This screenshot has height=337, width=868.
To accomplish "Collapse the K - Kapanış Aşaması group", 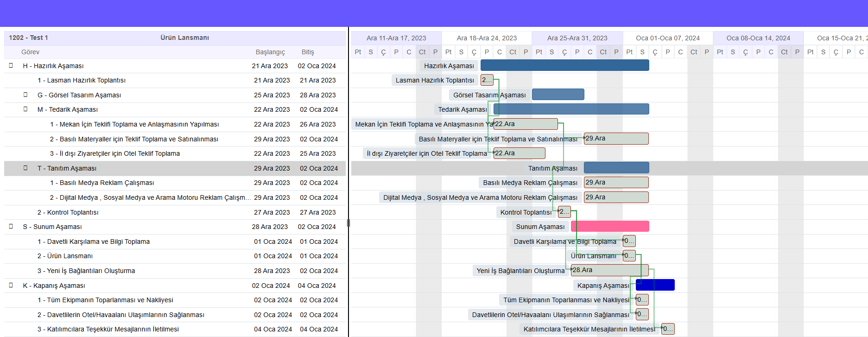I will (x=11, y=285).
